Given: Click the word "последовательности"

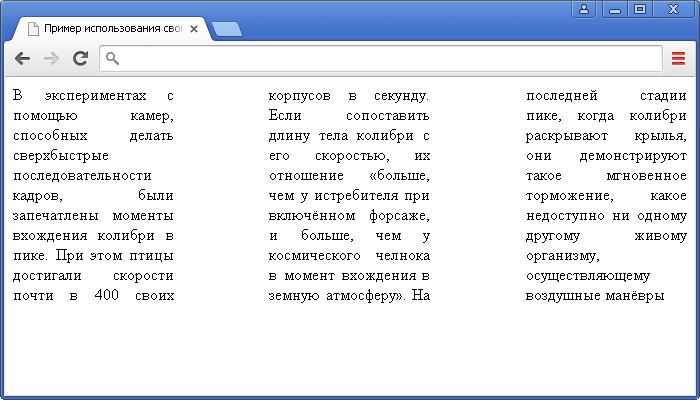Looking at the screenshot, I should (x=82, y=176).
